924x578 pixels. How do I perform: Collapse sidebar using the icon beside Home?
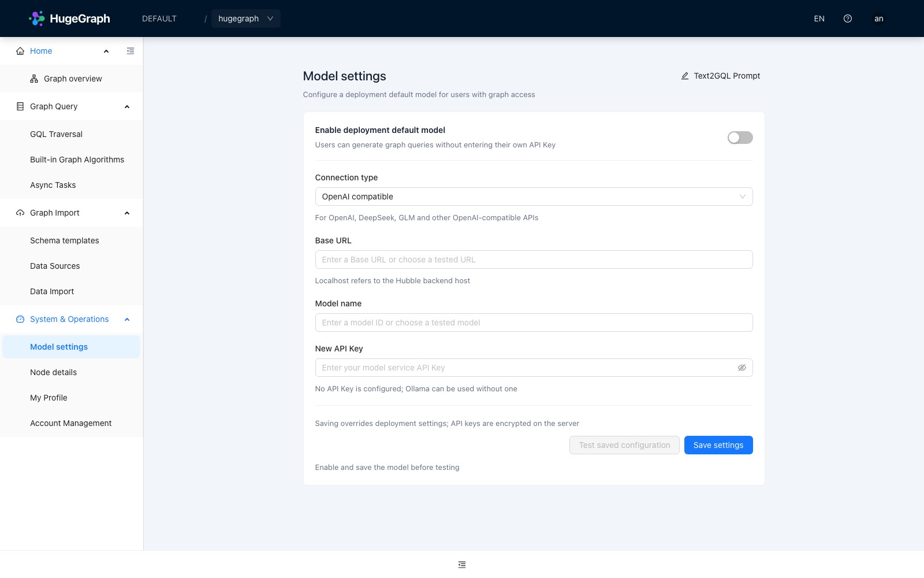pyautogui.click(x=131, y=51)
